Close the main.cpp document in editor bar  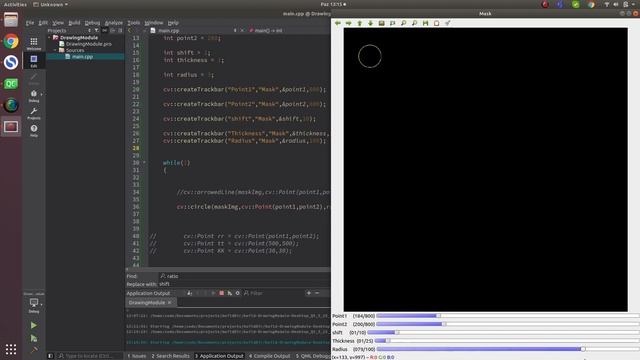pos(242,31)
